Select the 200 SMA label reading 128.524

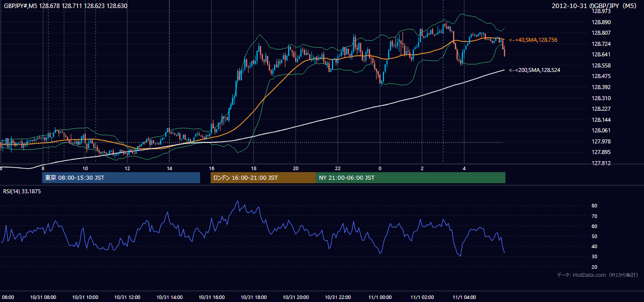pos(535,70)
